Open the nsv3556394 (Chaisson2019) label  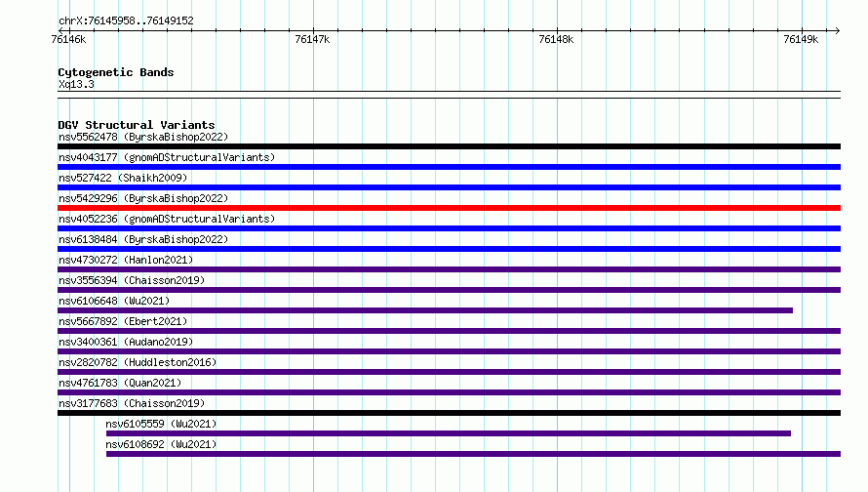click(132, 280)
